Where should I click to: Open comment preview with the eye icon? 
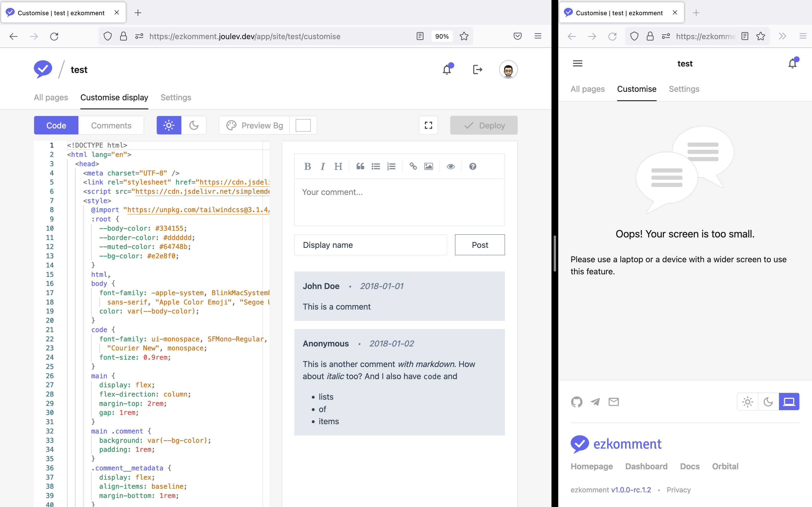click(451, 166)
